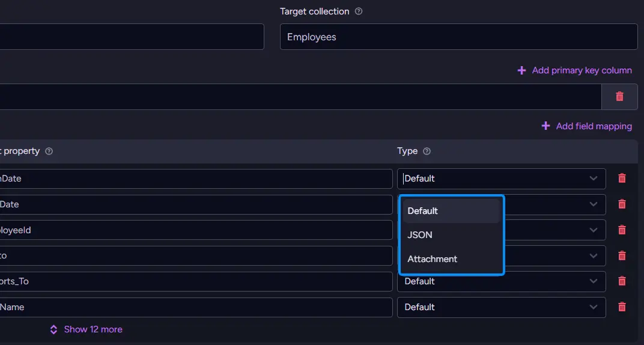Expand Type dropdown arrow in EmployeeId row
Image resolution: width=644 pixels, height=345 pixels.
593,230
